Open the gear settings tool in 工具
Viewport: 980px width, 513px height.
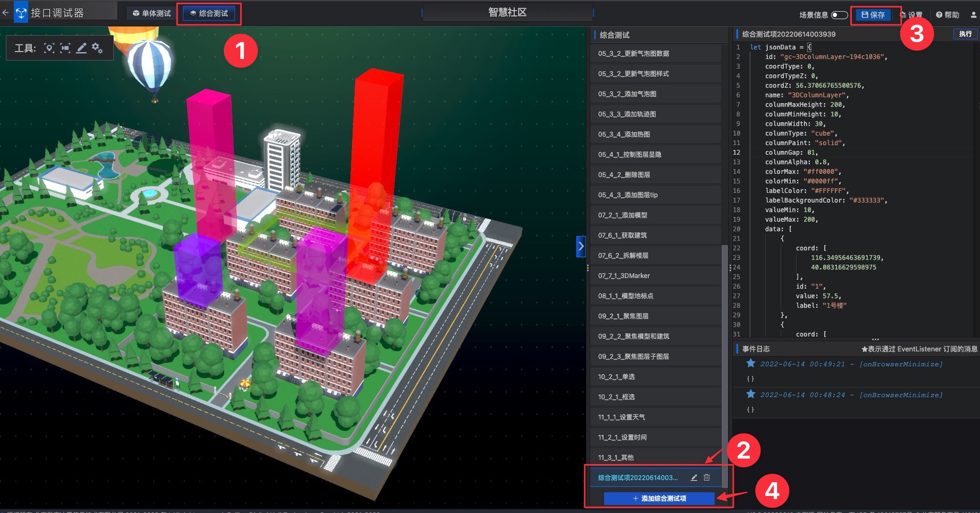(97, 48)
